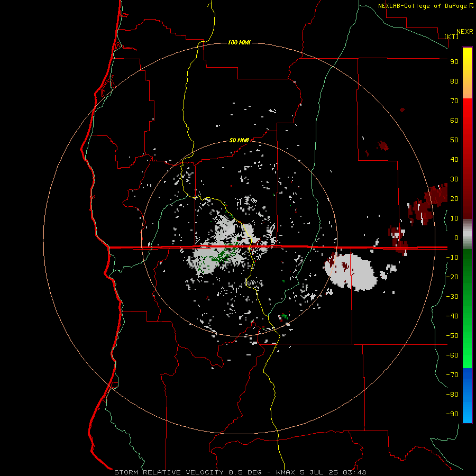Click the 60 value on the velocity scale
Screen dimensions: 476x476
(454, 120)
